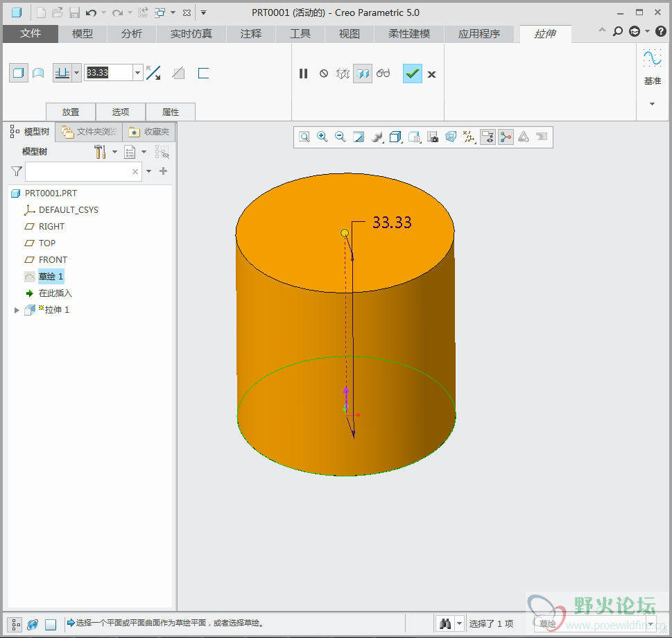Viewport: 672px width, 638px height.
Task: Click the Regenerate icon in quick access
Action: tap(143, 13)
